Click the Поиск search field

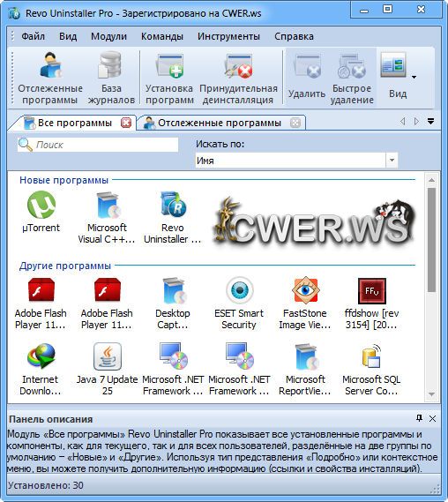tap(98, 145)
